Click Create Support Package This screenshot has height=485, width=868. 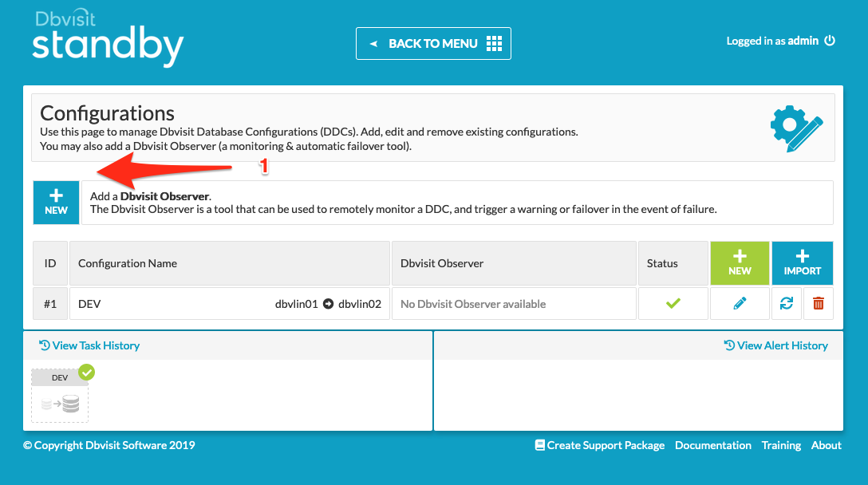pos(600,444)
